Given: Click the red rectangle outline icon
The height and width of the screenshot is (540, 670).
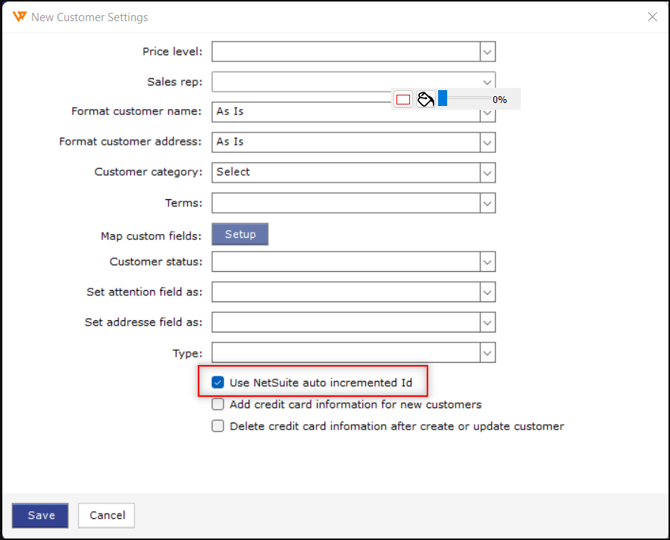Looking at the screenshot, I should pyautogui.click(x=403, y=99).
